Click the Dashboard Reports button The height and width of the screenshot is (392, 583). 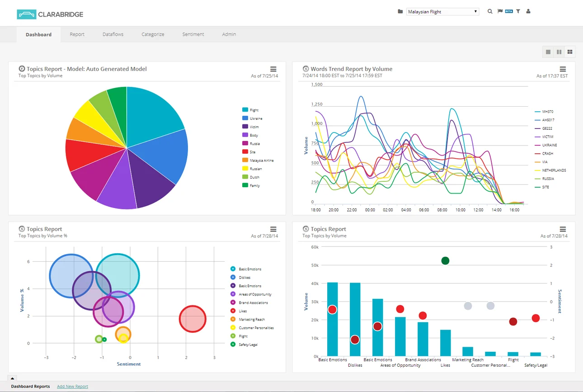coord(30,386)
